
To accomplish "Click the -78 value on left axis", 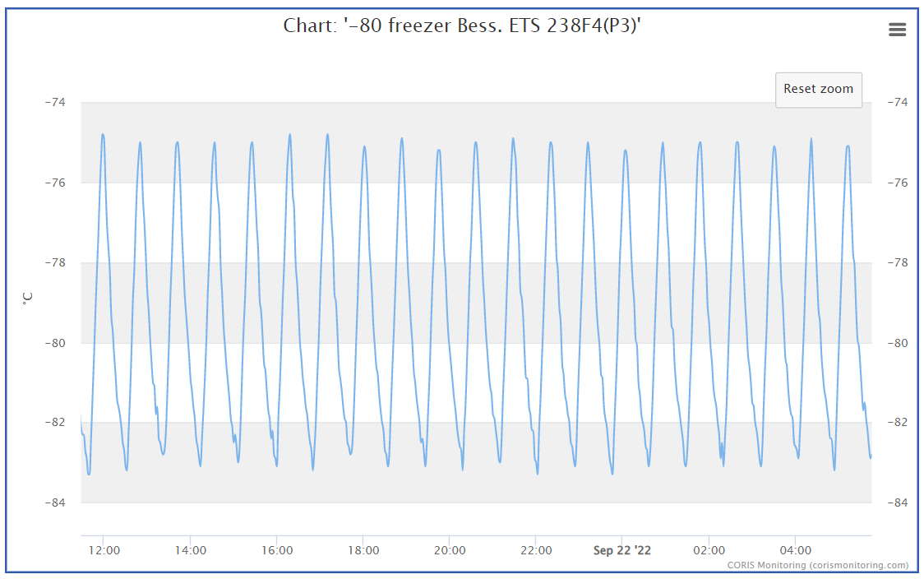I will [x=54, y=262].
